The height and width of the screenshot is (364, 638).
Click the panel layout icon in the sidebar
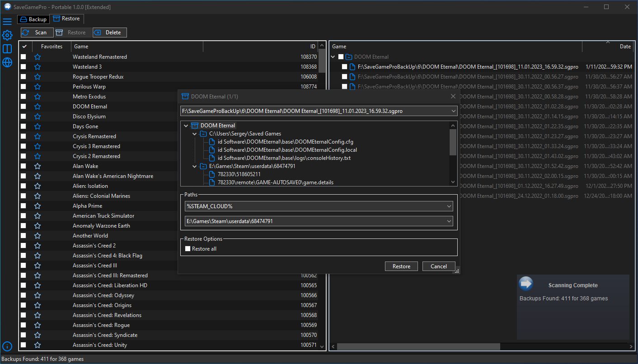point(7,49)
